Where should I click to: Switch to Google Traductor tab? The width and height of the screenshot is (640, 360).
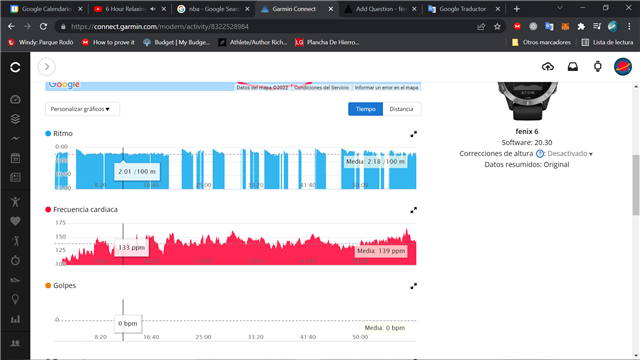pos(464,9)
